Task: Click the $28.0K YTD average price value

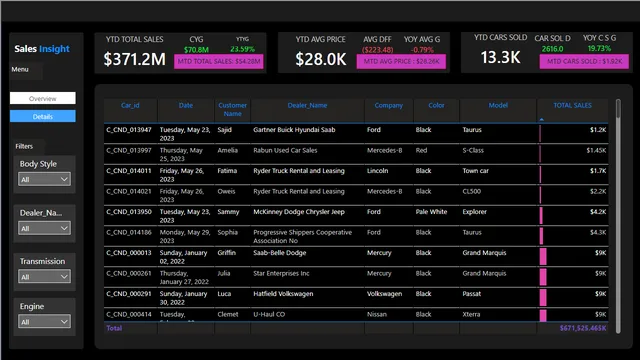Action: 320,59
